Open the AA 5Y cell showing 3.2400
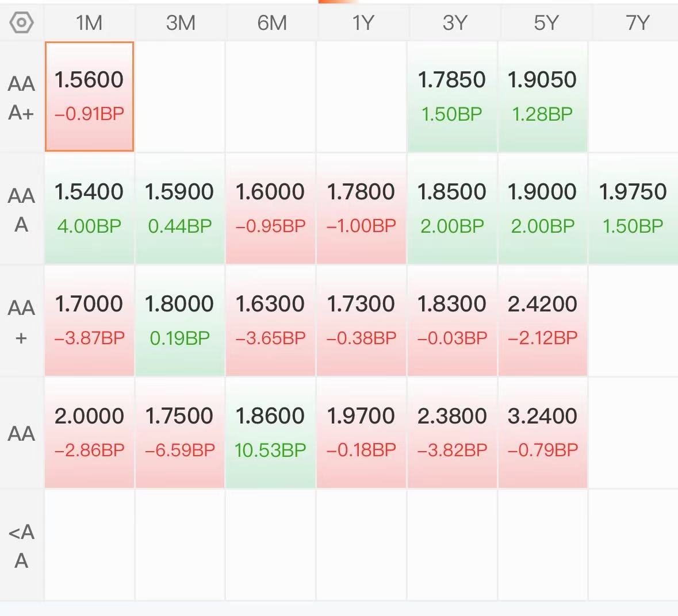 pos(543,433)
